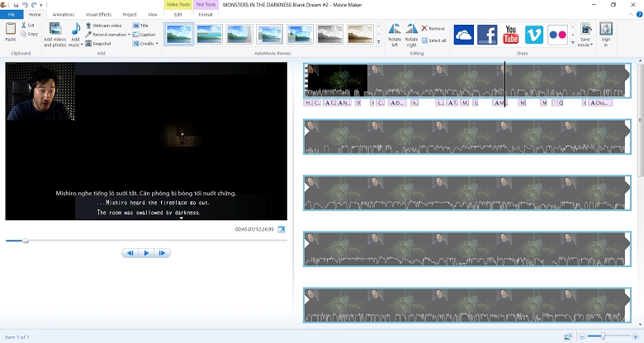Click the zoom time scale slider
This screenshot has width=644, height=343.
(x=603, y=336)
